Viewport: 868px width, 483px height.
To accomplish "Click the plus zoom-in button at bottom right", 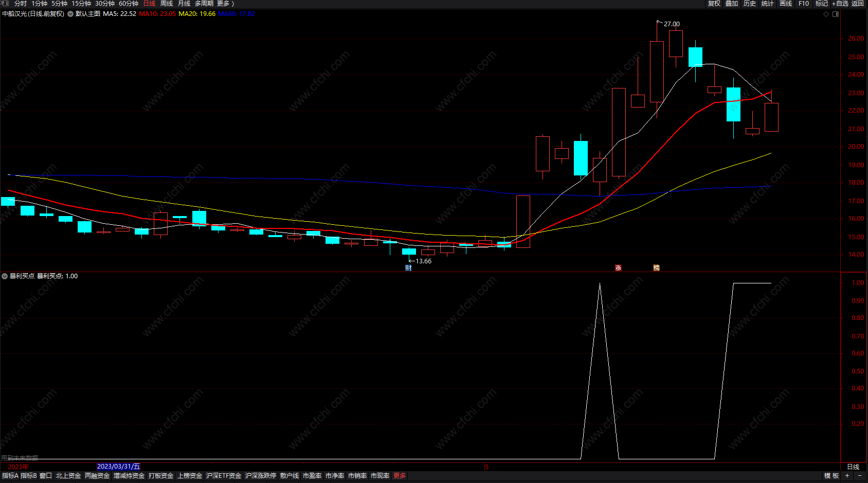I will coord(847,476).
